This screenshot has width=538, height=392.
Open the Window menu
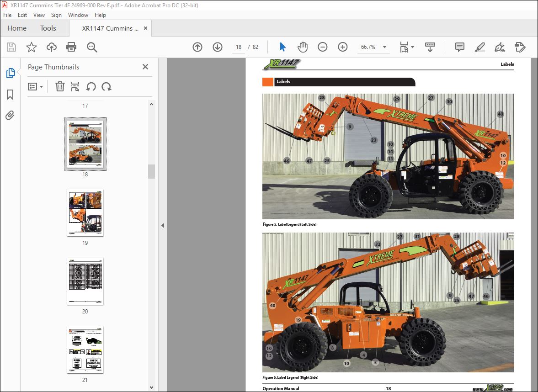[x=78, y=15]
